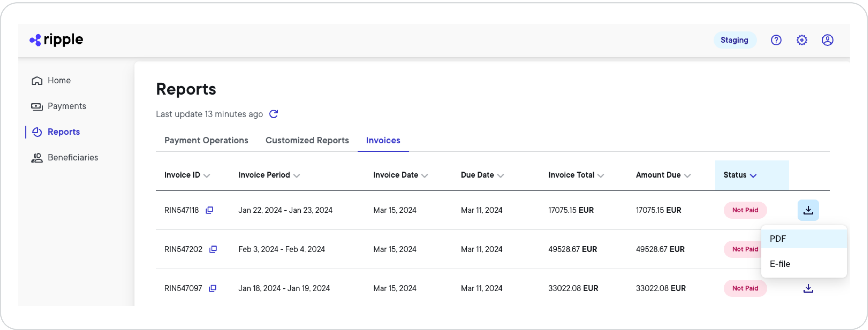The width and height of the screenshot is (868, 330).
Task: Click the download icon for invoice RIN547097
Action: pyautogui.click(x=808, y=289)
